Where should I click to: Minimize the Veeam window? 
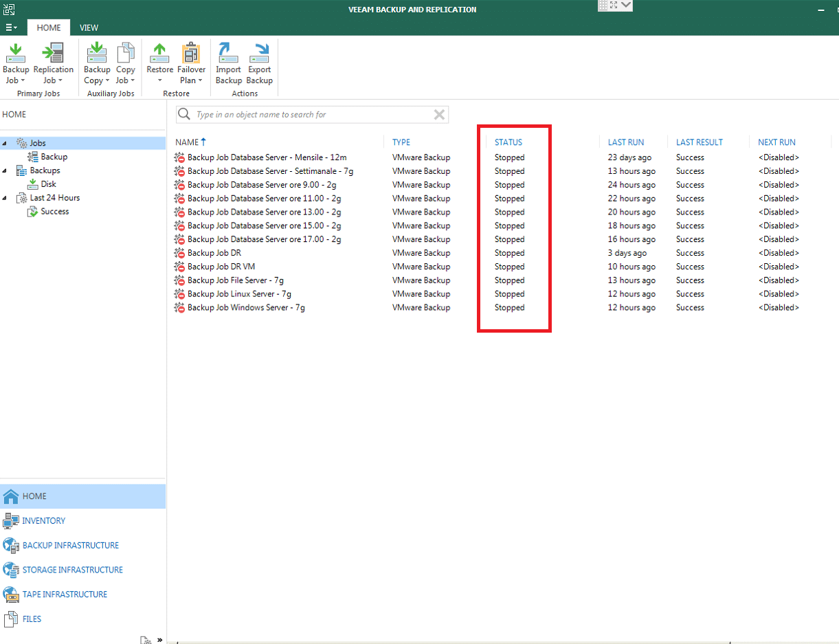[x=822, y=10]
